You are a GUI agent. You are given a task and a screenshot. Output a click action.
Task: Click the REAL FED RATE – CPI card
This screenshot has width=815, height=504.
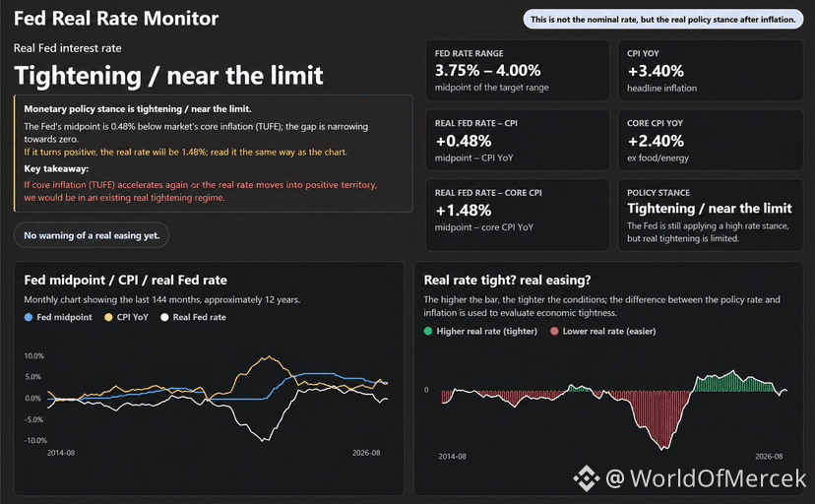517,140
